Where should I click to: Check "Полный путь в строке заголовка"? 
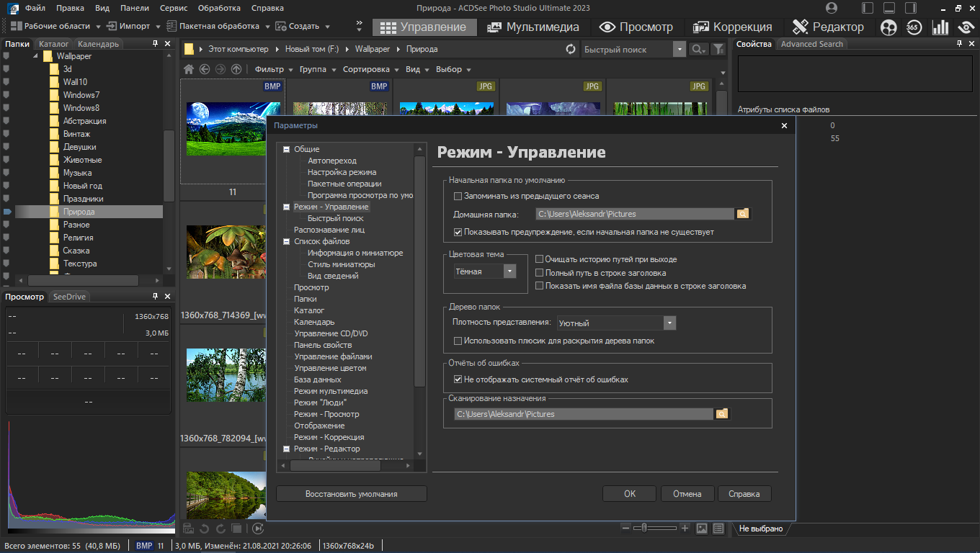(540, 273)
